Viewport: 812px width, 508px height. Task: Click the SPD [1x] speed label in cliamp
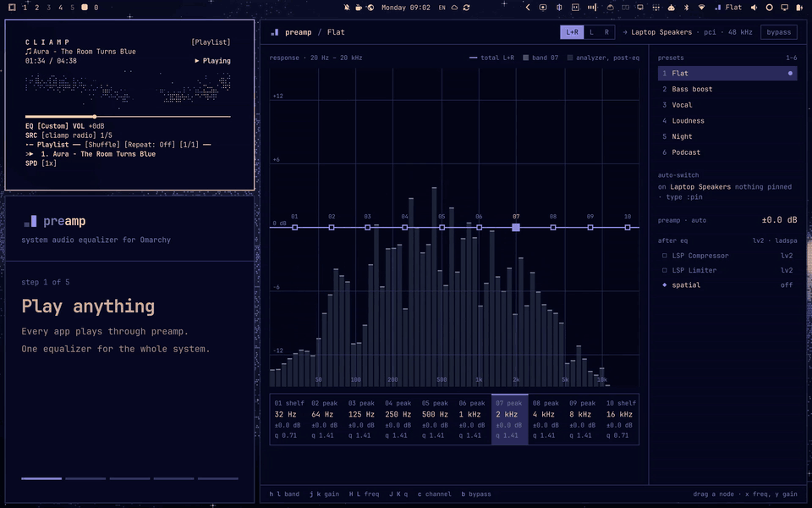[41, 163]
